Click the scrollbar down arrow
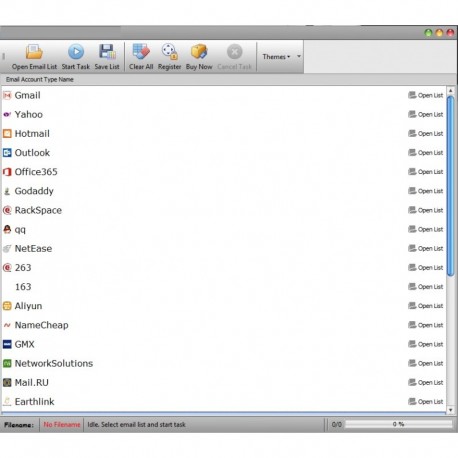The image size is (458, 458). click(x=450, y=410)
